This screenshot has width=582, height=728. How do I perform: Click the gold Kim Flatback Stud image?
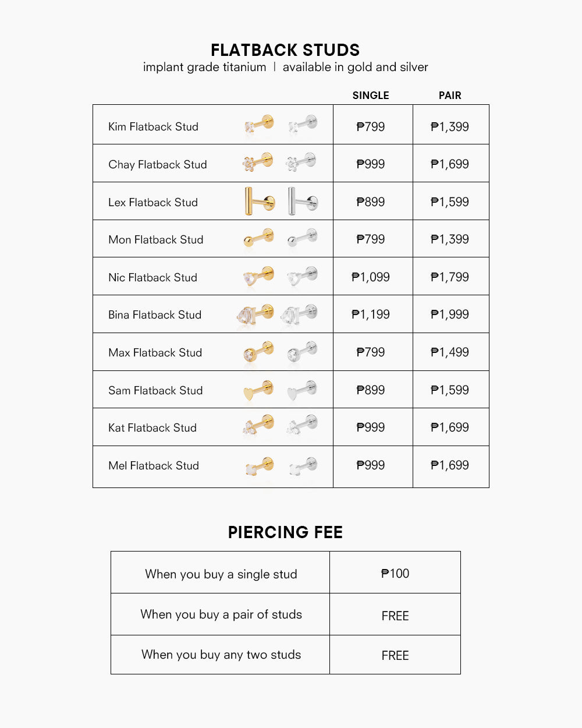(x=259, y=125)
